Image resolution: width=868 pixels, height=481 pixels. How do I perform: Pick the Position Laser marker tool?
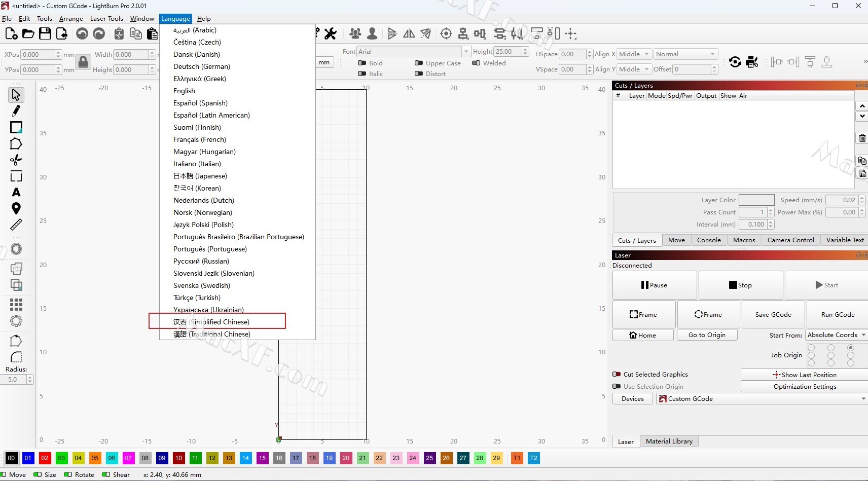tap(16, 208)
